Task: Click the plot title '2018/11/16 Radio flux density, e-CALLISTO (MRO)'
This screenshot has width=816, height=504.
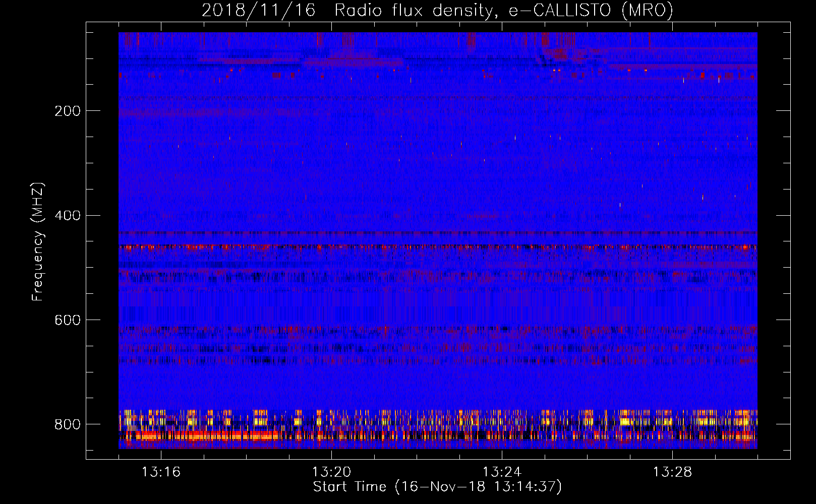Action: [437, 10]
